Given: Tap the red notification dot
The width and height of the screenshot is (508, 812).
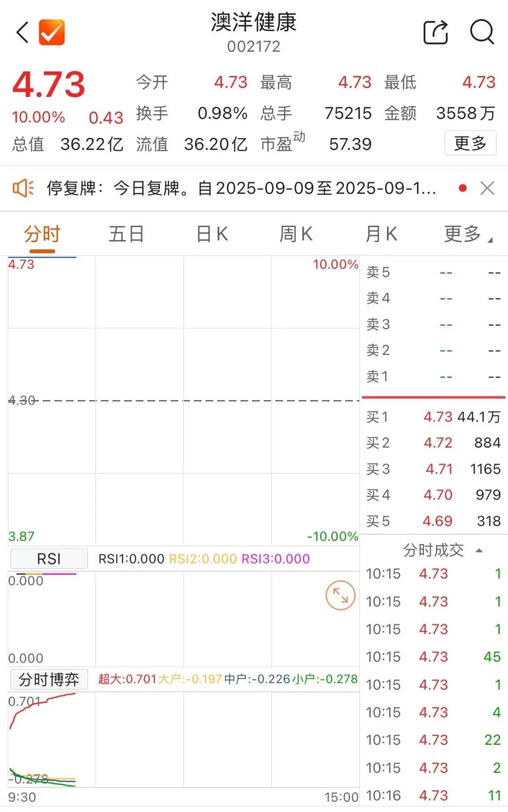Looking at the screenshot, I should 463,188.
